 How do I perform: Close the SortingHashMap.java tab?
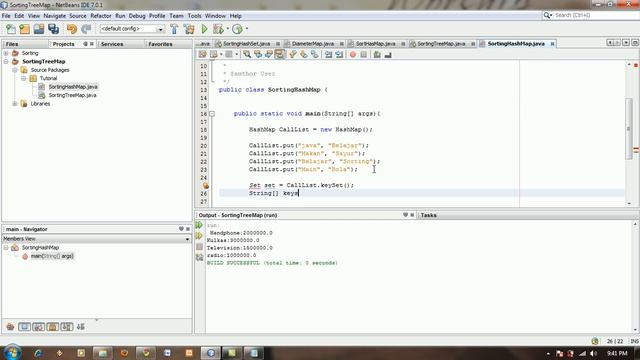click(552, 44)
